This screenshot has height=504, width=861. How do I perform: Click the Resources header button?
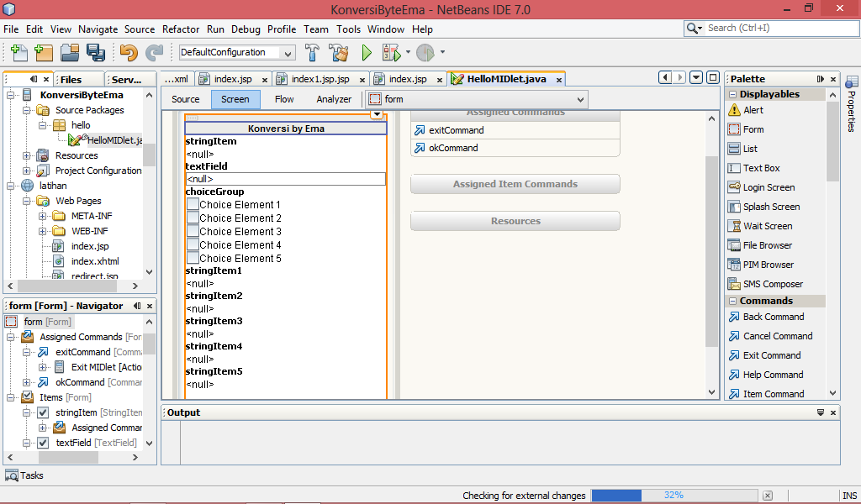515,221
